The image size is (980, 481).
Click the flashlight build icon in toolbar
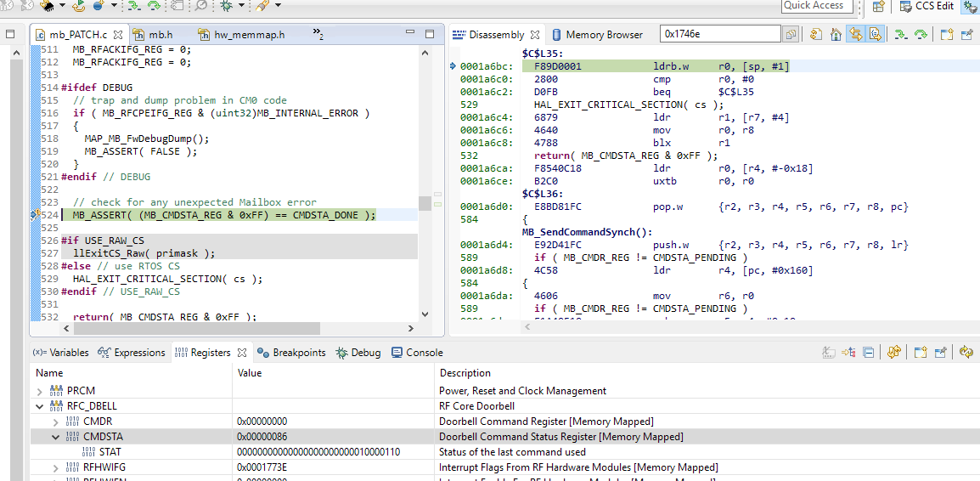[x=263, y=6]
